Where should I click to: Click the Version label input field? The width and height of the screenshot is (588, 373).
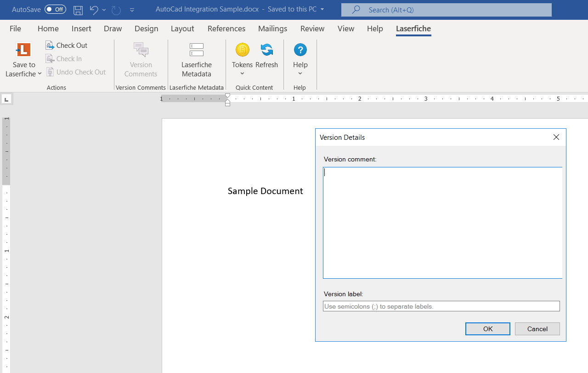pyautogui.click(x=441, y=306)
